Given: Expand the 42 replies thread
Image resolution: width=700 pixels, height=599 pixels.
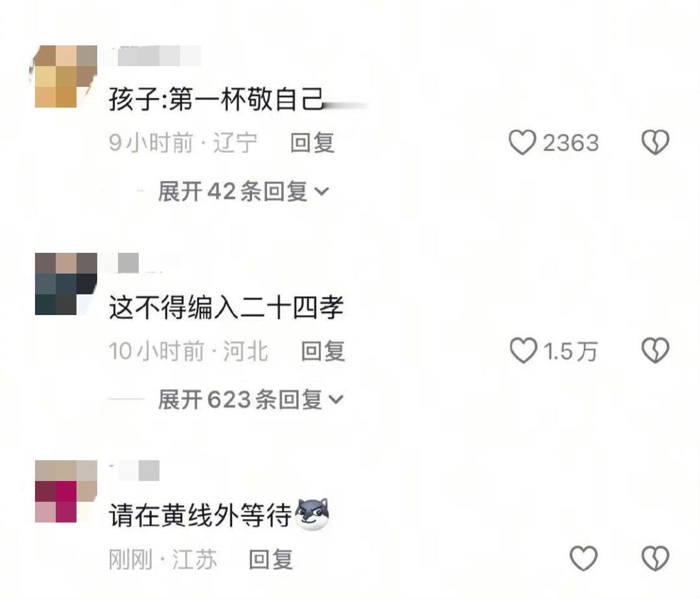Looking at the screenshot, I should (x=243, y=191).
